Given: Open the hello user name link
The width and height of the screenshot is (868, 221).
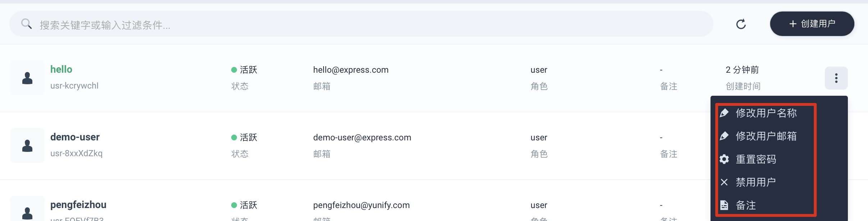Looking at the screenshot, I should pos(61,69).
